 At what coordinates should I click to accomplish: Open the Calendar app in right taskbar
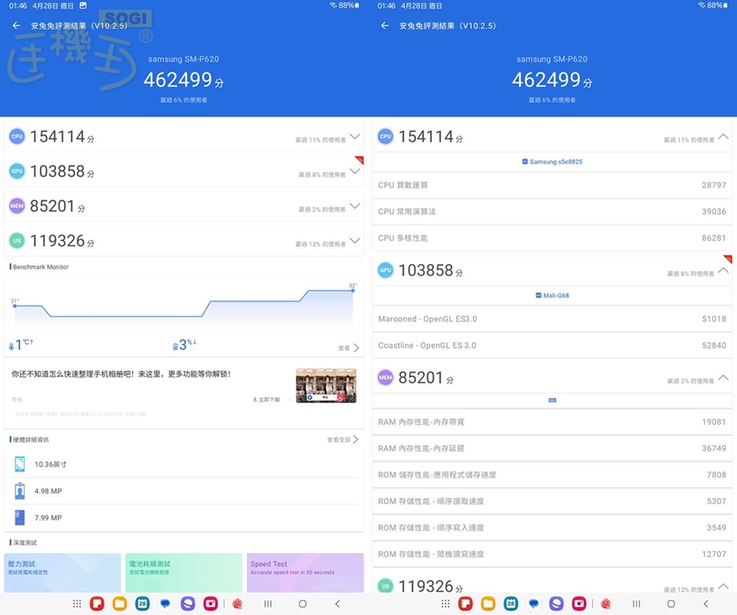tap(511, 604)
